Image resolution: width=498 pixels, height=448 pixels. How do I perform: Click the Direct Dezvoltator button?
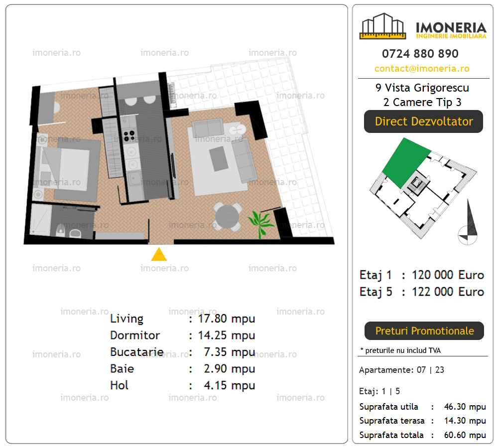point(423,121)
